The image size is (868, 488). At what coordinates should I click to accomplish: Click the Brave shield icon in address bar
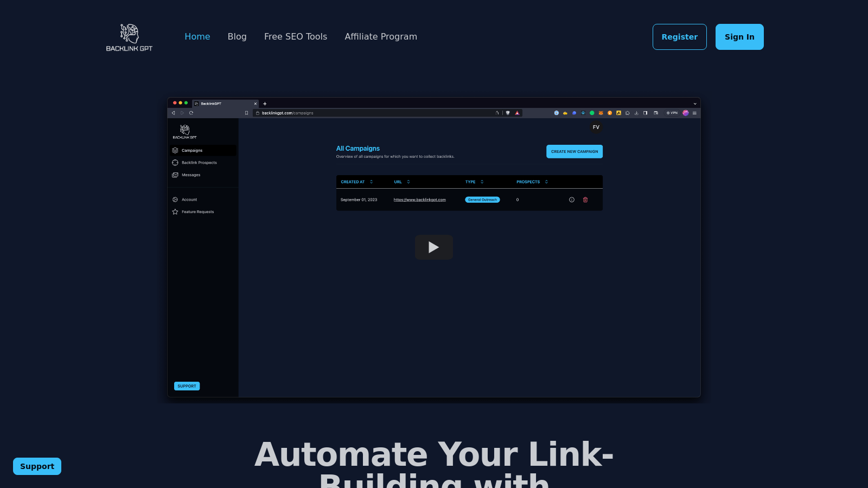pos(508,113)
